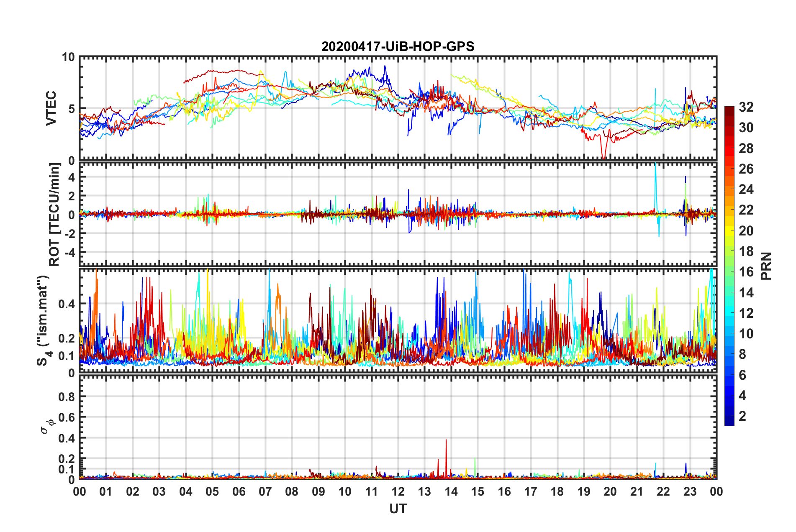This screenshot has height=532, width=796.
Task: Click the UT axis tick labeled "12"
Action: [398, 491]
